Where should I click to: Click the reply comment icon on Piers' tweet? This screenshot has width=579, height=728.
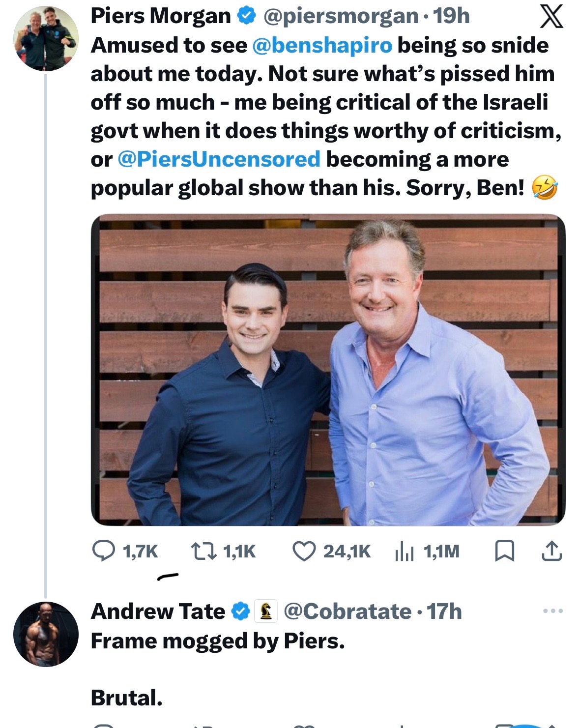[103, 551]
